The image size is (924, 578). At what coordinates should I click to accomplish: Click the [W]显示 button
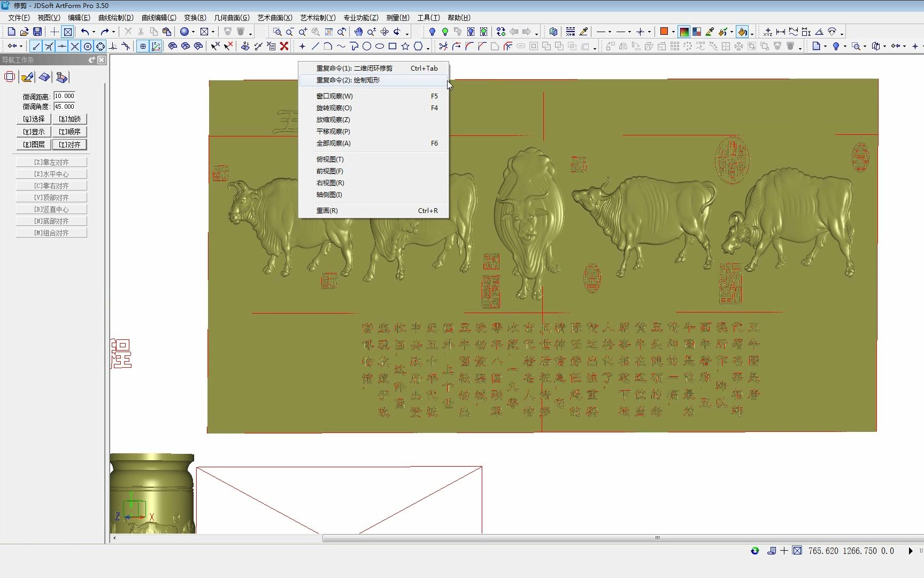(x=34, y=132)
